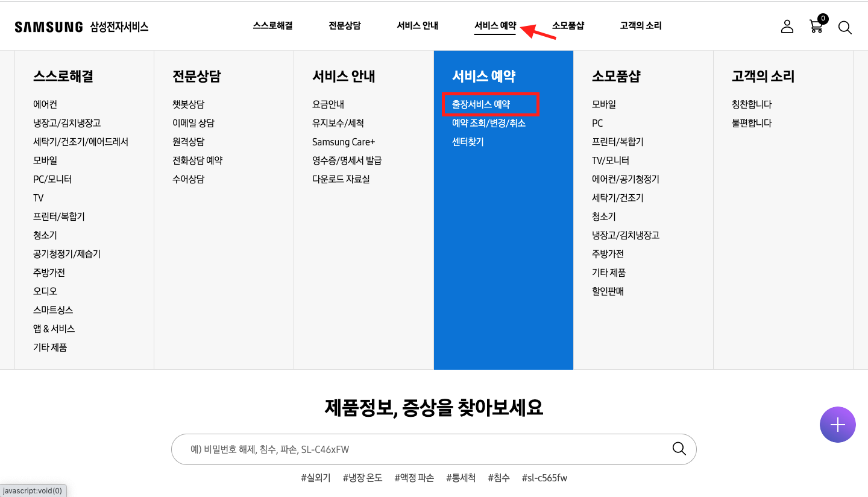
Task: Open the 전문상담 menu
Action: point(344,25)
